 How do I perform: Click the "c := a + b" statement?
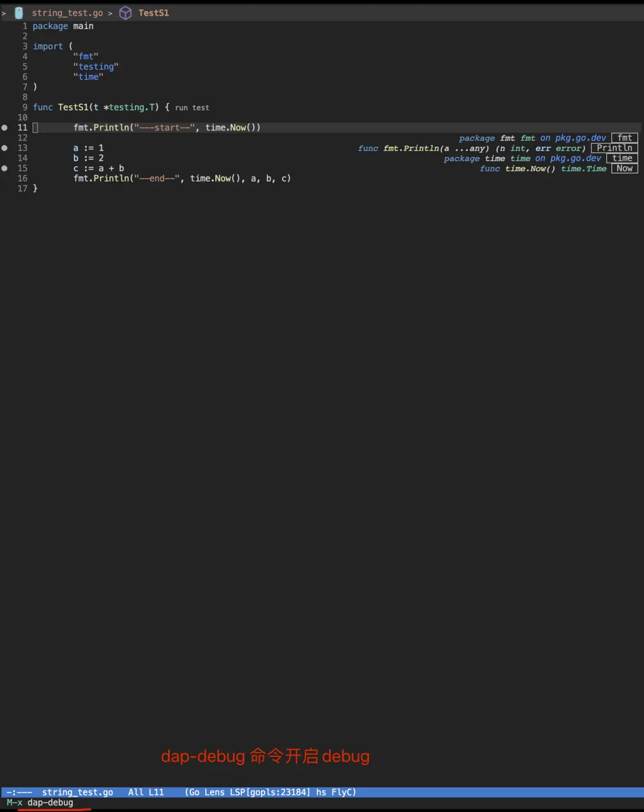(x=99, y=168)
